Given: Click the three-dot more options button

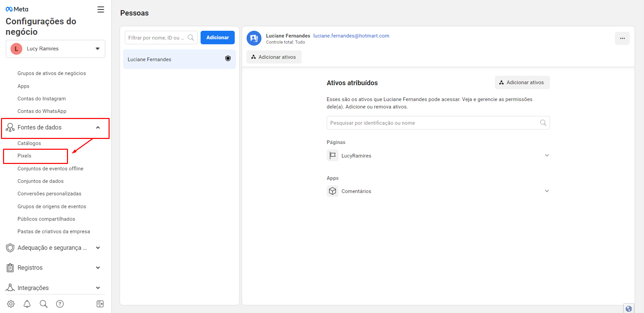Looking at the screenshot, I should tap(622, 38).
